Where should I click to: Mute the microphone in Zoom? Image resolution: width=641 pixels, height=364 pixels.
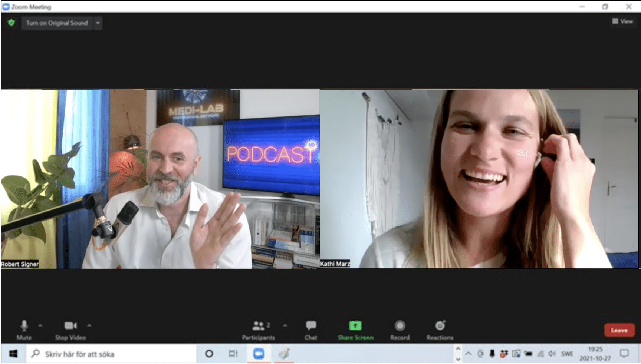24,326
